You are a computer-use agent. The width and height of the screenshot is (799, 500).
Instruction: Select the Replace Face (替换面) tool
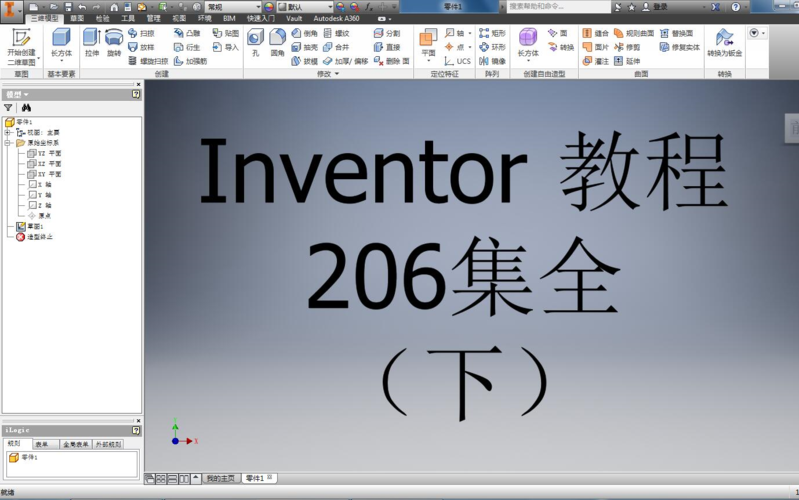[x=676, y=33]
